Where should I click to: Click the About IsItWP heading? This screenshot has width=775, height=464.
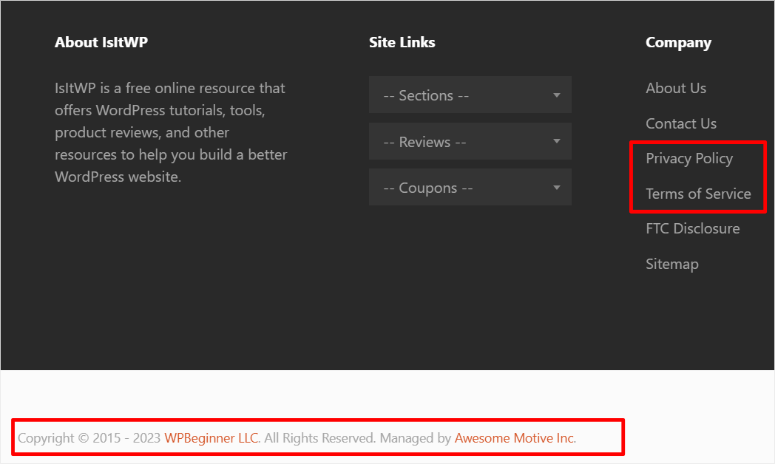tap(101, 42)
